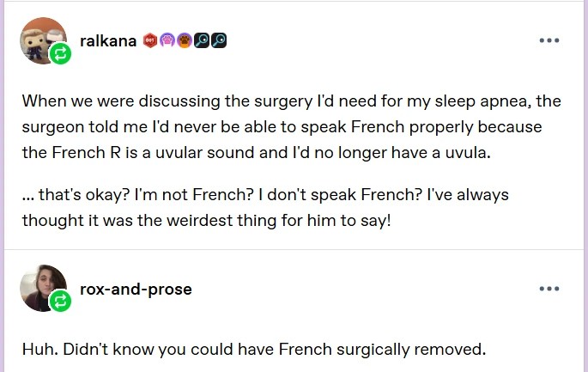The width and height of the screenshot is (588, 372).
Task: Click the last magnifying glass badge
Action: click(x=218, y=41)
